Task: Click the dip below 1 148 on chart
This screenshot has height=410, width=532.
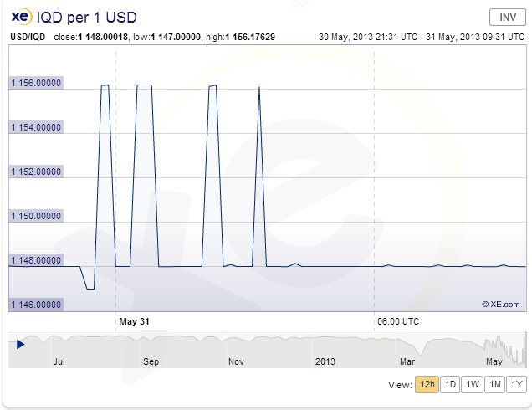Action: point(90,289)
